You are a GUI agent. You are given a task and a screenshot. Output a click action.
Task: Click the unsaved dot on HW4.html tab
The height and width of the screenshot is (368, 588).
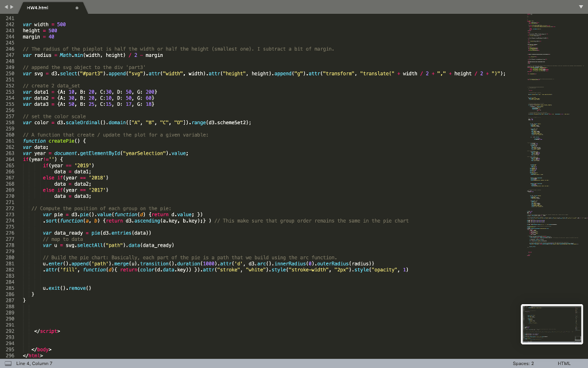pyautogui.click(x=77, y=8)
